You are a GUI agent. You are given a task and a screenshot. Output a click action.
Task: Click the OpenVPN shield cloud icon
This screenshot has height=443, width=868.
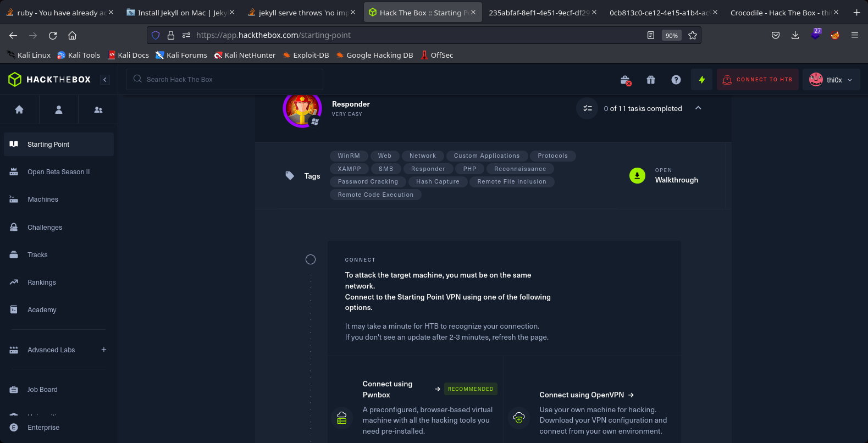point(518,418)
